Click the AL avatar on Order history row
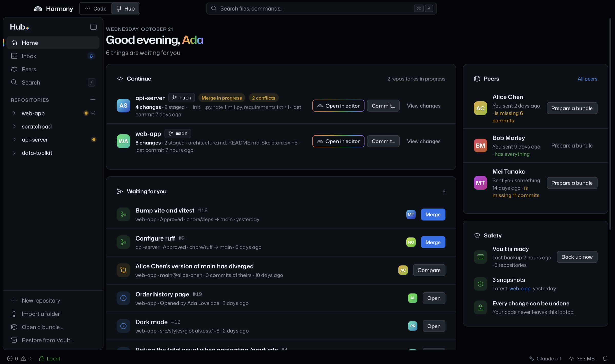This screenshot has width=615, height=364. (413, 298)
